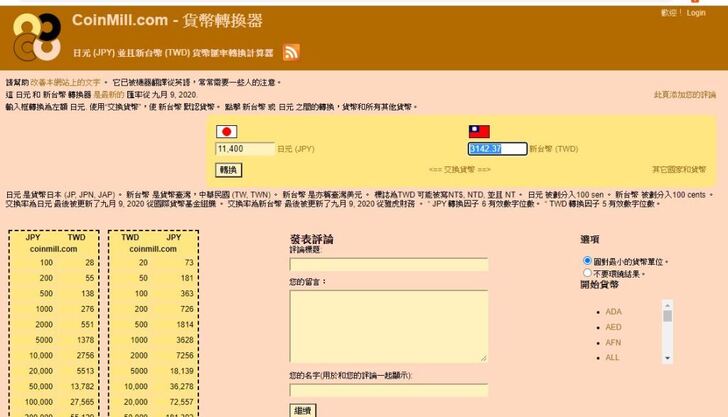The width and height of the screenshot is (728, 417).
Task: Click the CoinMill.com site title
Action: coord(167,20)
